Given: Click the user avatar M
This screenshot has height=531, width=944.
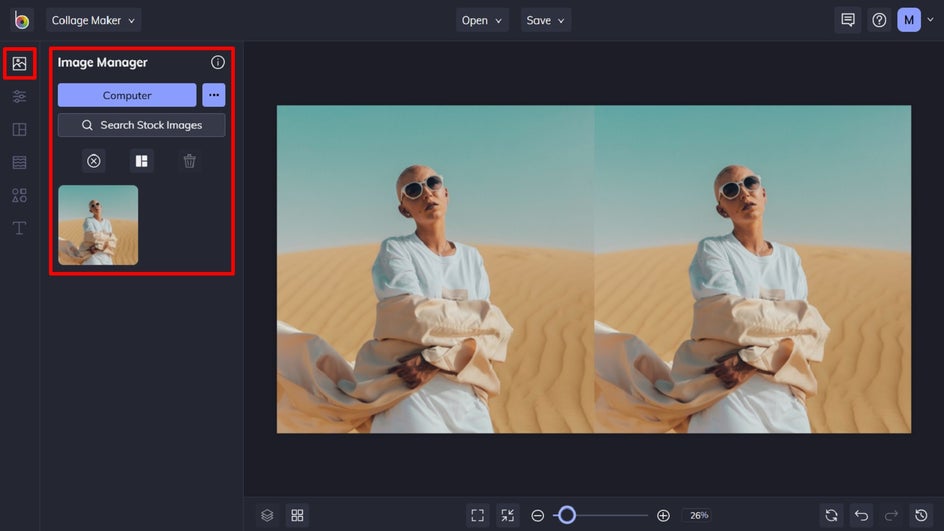Looking at the screenshot, I should click(909, 20).
